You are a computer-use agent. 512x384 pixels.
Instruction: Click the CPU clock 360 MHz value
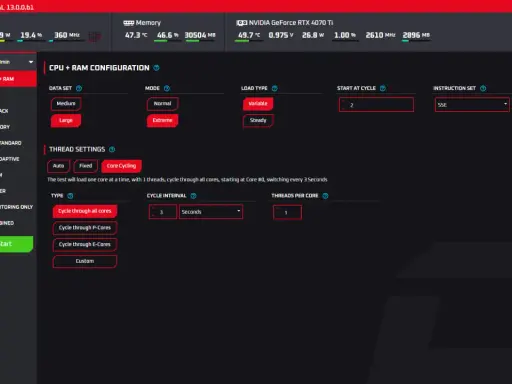67,35
